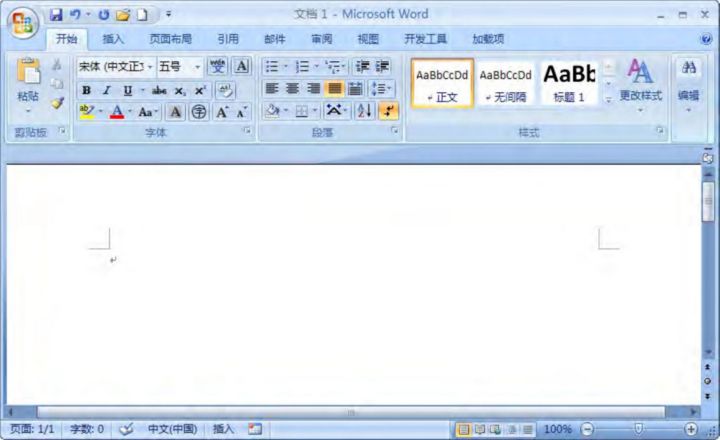Toggle show/hide paragraph marks
This screenshot has height=440, width=720.
click(x=388, y=111)
